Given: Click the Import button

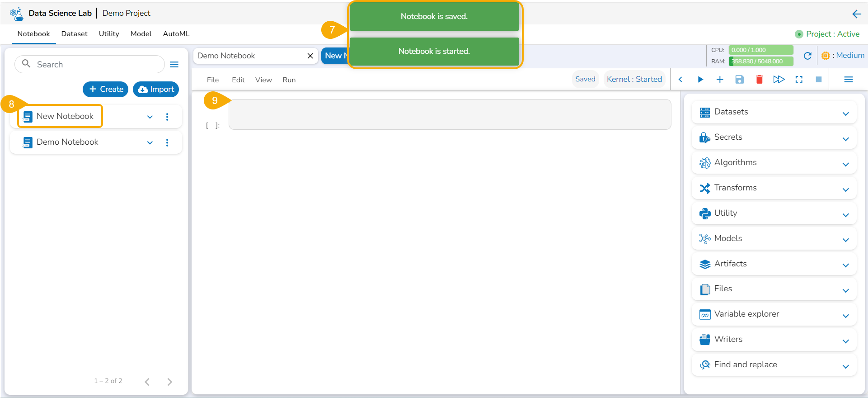Looking at the screenshot, I should tap(156, 90).
